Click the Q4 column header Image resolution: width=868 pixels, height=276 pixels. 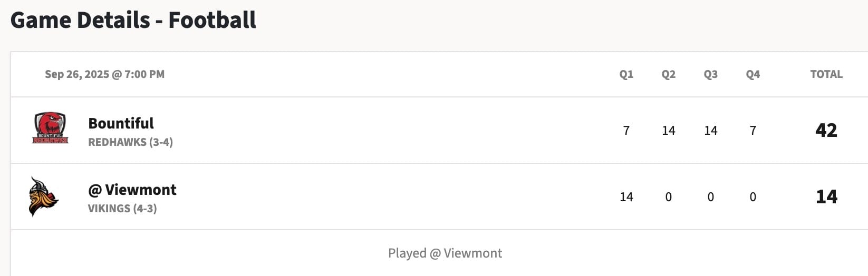click(x=753, y=74)
